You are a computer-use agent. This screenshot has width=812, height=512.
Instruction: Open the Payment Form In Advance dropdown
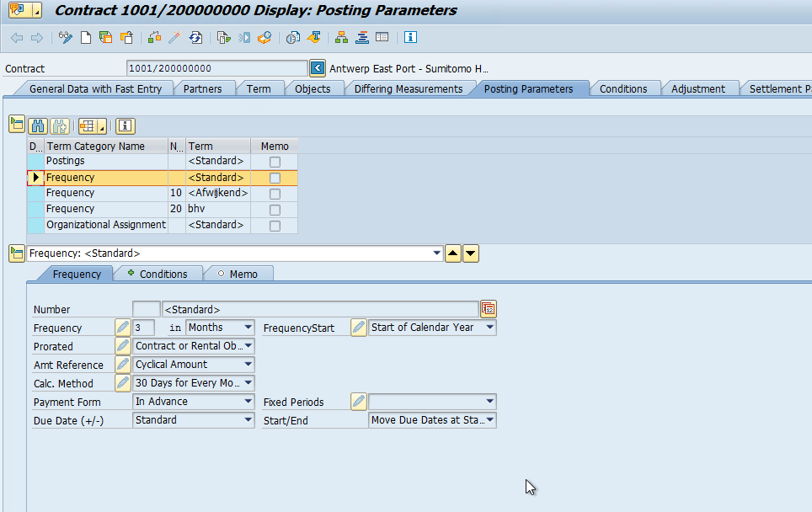pyautogui.click(x=248, y=401)
